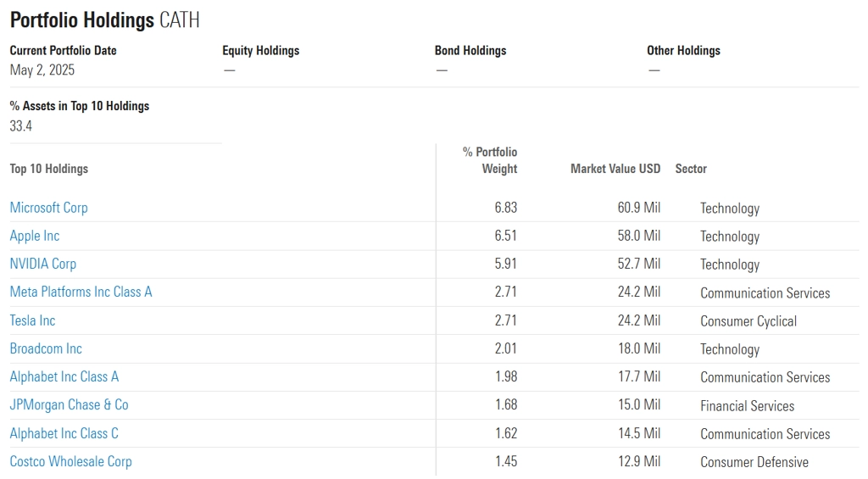This screenshot has height=479, width=868.
Task: Select the 33.4 top holdings value
Action: click(x=21, y=125)
